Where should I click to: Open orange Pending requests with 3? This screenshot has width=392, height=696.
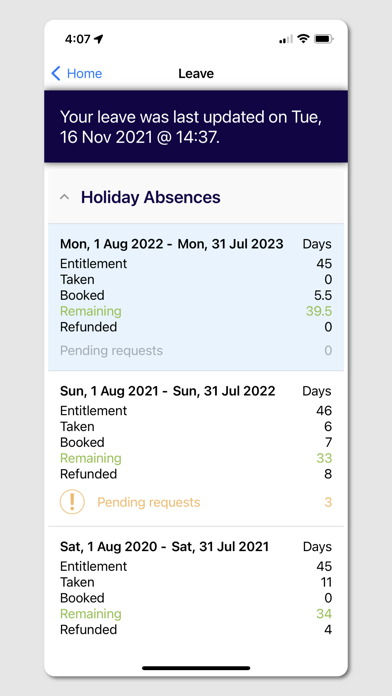tap(196, 502)
